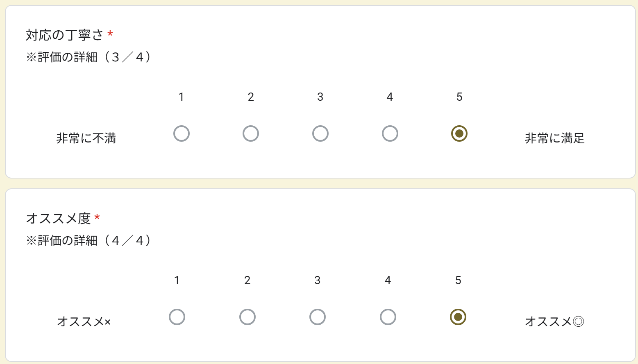638x364 pixels.
Task: Choose rating 3 for 対応の丁寧さ
Action: 320,133
